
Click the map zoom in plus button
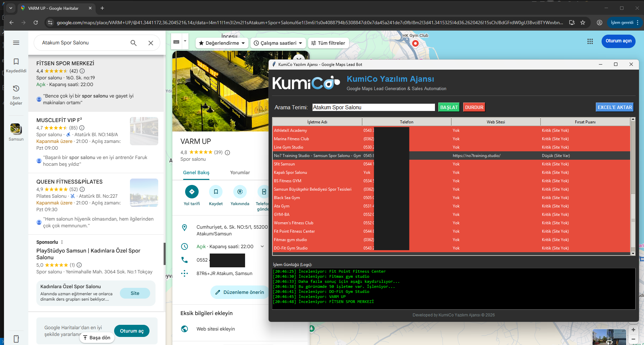pos(633,330)
